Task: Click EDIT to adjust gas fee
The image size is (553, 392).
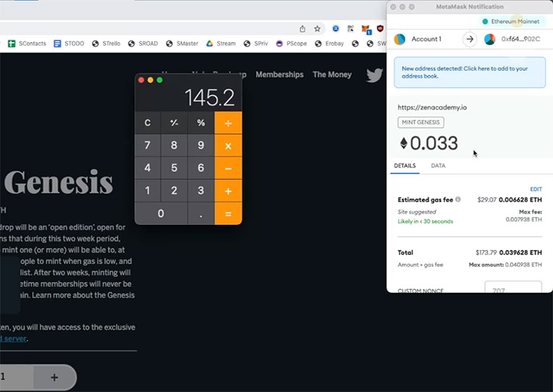Action: point(536,189)
